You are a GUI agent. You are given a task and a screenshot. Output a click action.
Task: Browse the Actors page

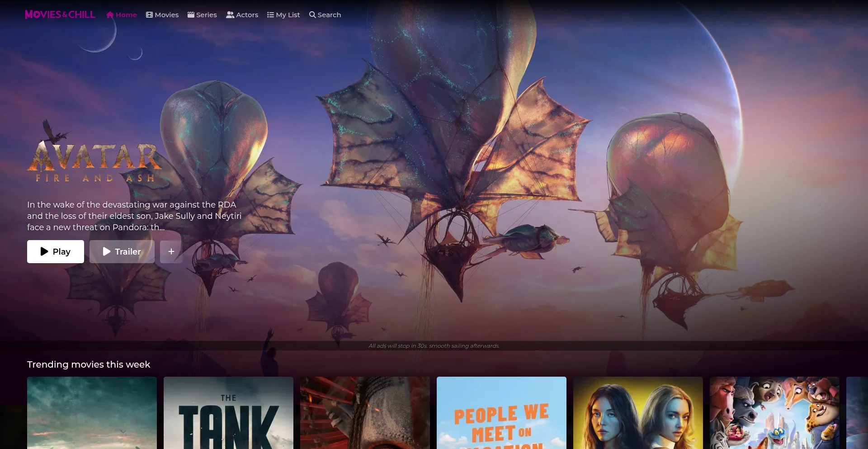[x=242, y=15]
